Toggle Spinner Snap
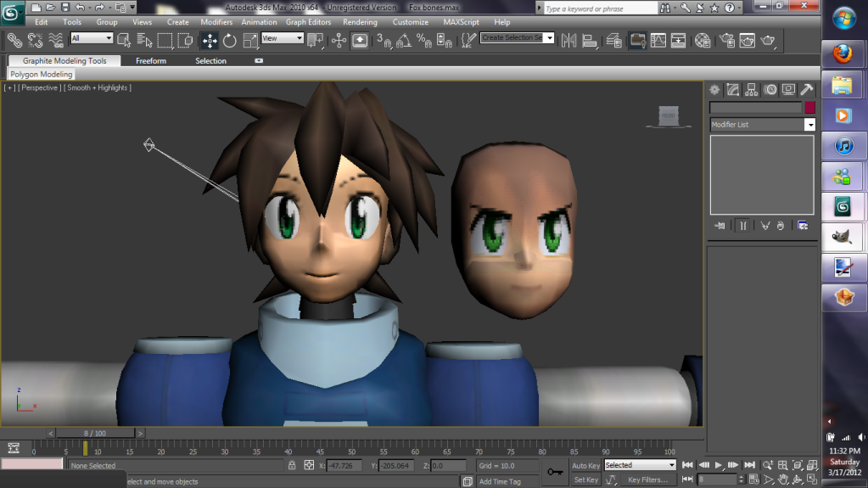Screen dimensions: 868x488 point(445,41)
